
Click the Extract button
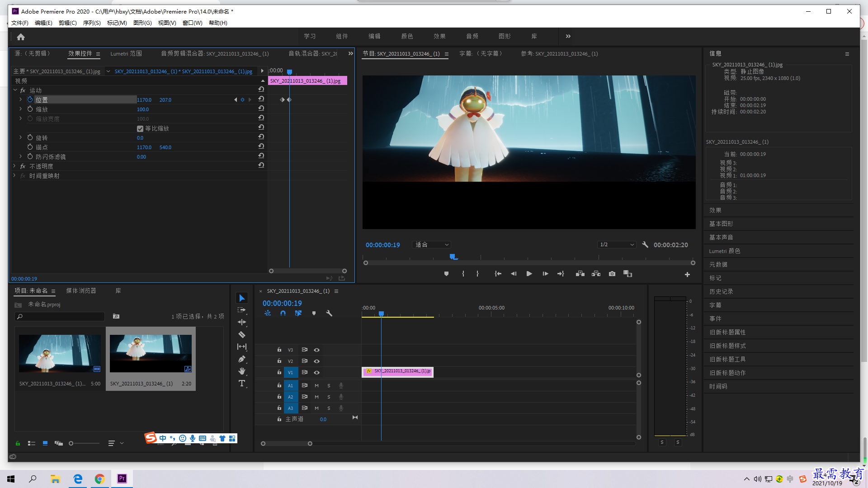(x=596, y=274)
